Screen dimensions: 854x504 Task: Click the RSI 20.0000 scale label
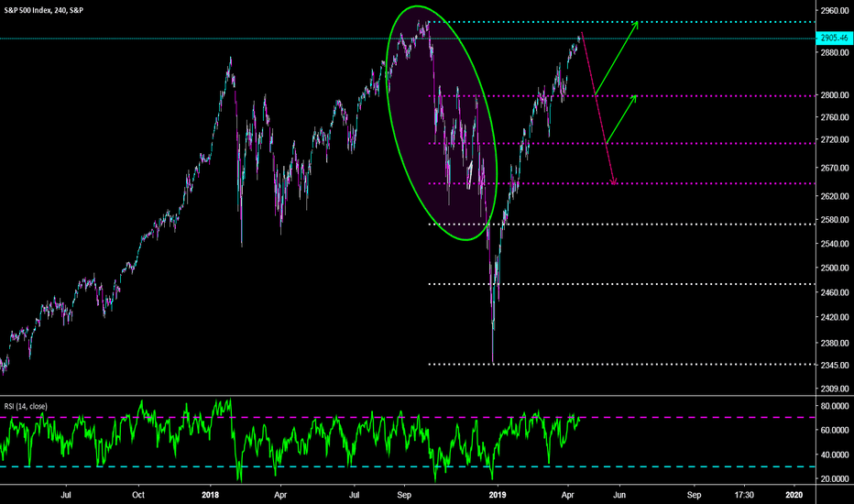835,479
